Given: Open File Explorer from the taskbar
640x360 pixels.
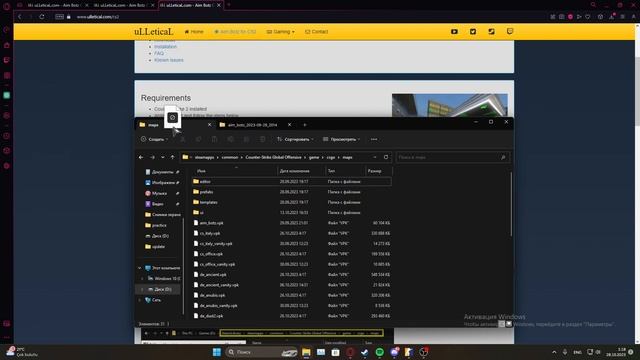Looking at the screenshot, I should click(306, 352).
